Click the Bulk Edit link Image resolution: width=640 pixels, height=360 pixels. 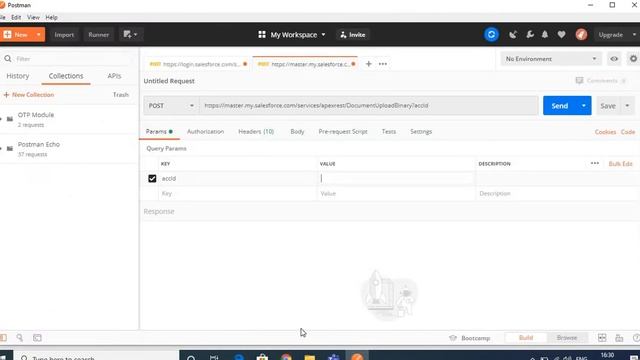pos(620,164)
